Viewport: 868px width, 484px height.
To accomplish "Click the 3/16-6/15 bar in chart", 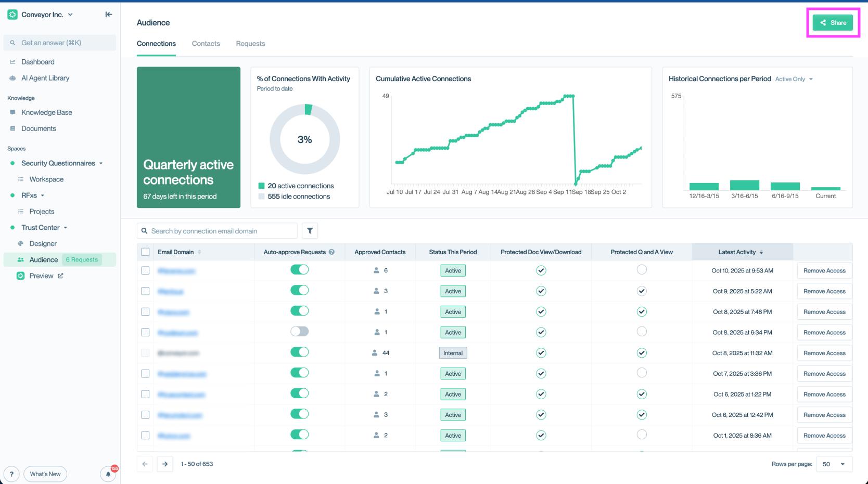I will tap(744, 185).
